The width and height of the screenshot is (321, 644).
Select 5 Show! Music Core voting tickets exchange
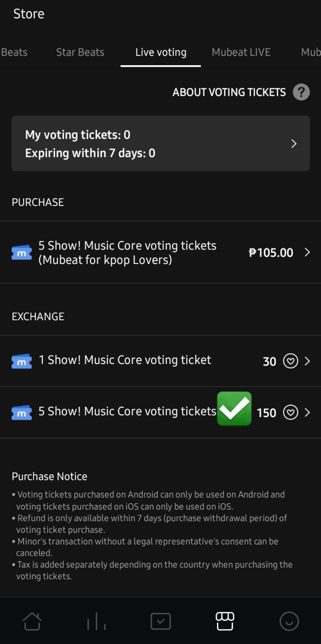tap(127, 411)
